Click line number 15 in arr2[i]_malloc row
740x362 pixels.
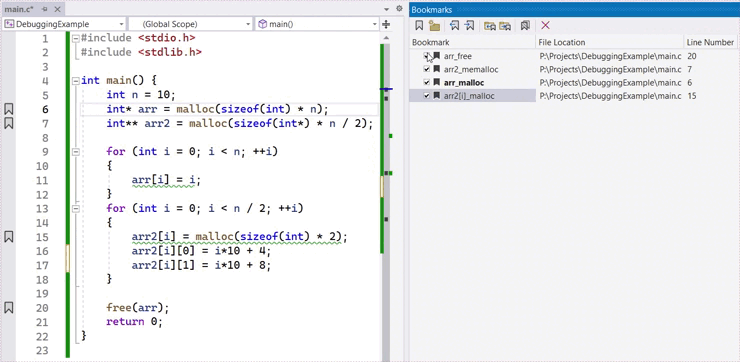click(691, 96)
